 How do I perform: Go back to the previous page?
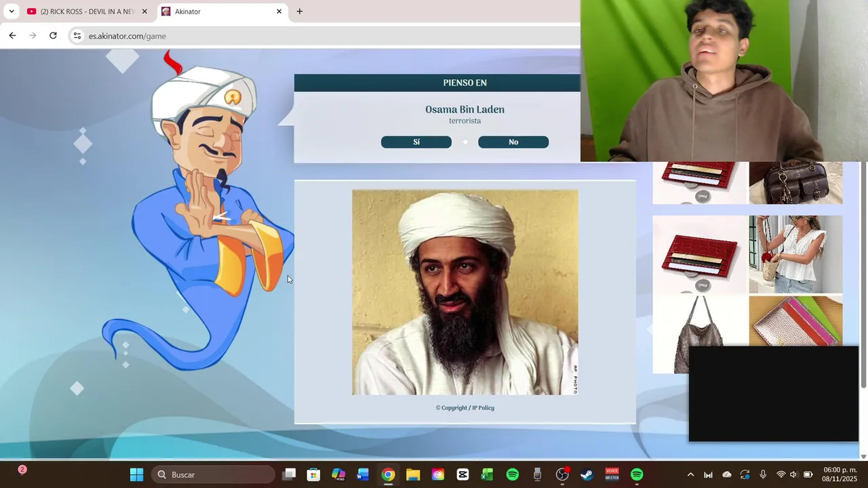point(12,35)
